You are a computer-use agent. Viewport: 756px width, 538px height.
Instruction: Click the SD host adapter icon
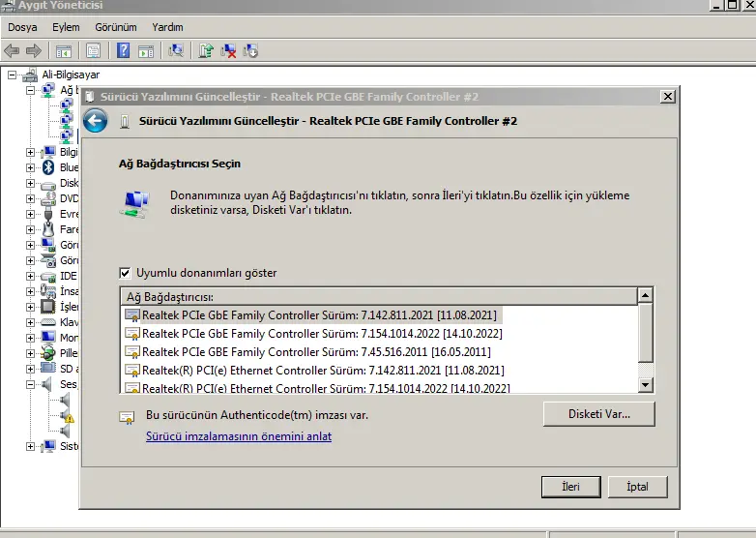coord(48,368)
